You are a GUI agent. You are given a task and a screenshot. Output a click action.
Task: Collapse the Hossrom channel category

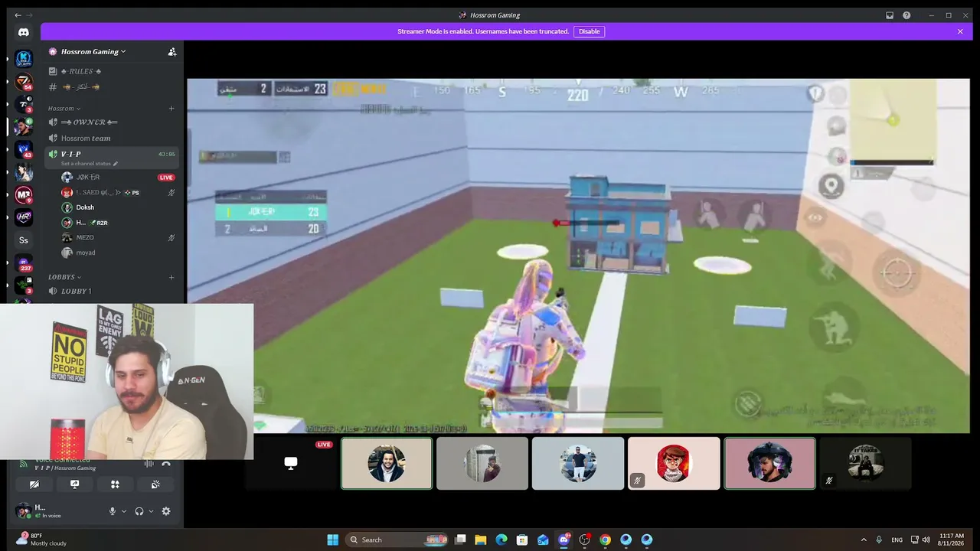pyautogui.click(x=64, y=109)
